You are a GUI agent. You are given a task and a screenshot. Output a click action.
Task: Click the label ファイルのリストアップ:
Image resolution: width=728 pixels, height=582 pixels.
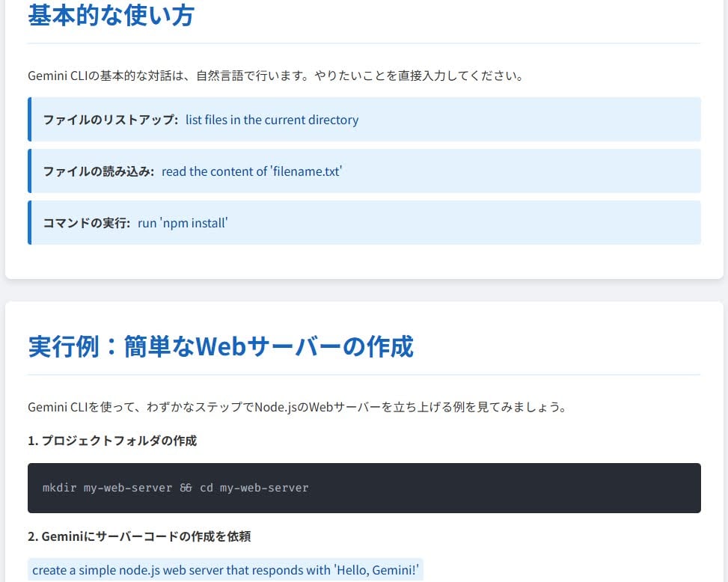click(x=111, y=120)
